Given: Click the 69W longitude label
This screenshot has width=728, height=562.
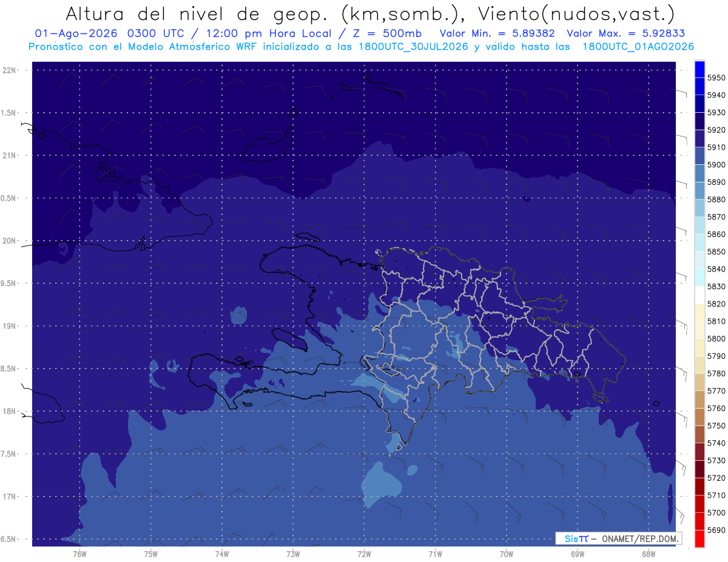Looking at the screenshot, I should [x=578, y=554].
